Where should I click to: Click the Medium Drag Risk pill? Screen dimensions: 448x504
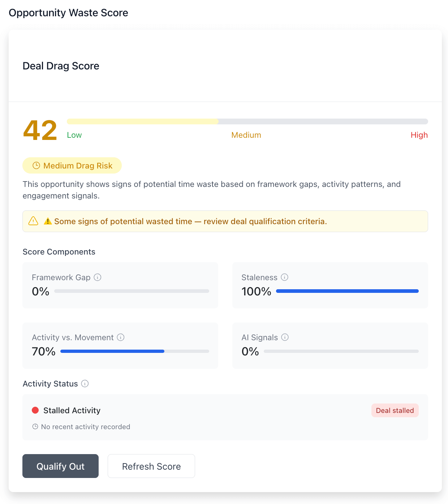coord(72,165)
